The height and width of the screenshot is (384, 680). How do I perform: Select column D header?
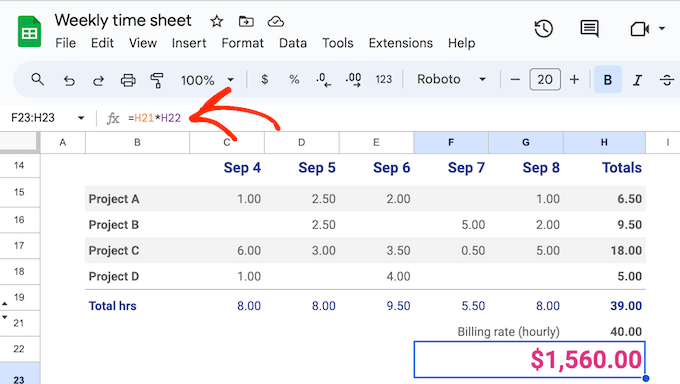coord(301,142)
